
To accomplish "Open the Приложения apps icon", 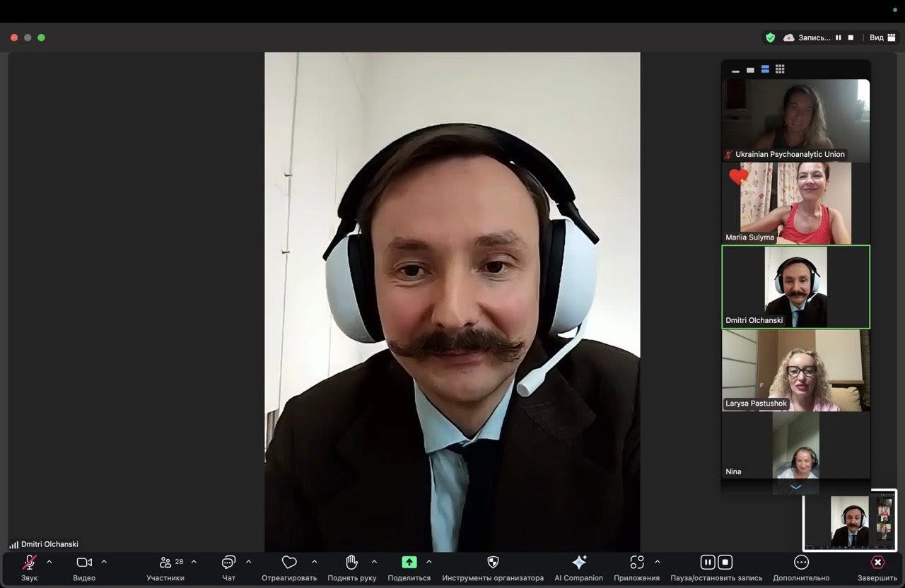I will 636,563.
